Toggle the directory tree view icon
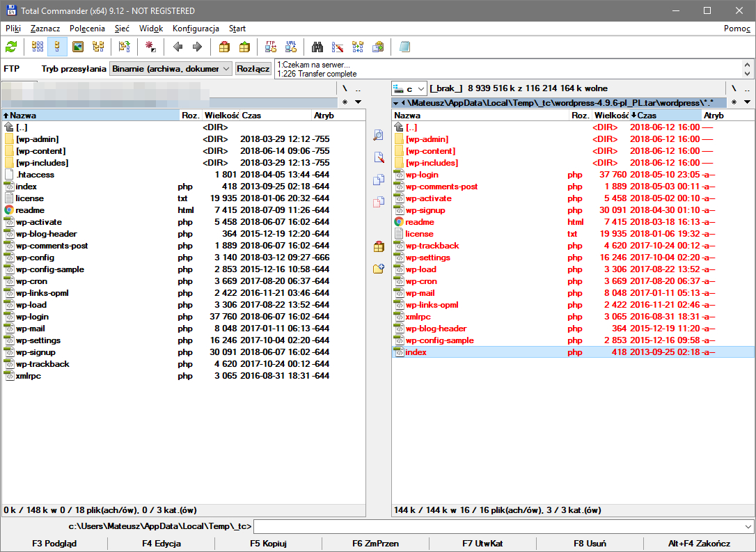 (98, 47)
